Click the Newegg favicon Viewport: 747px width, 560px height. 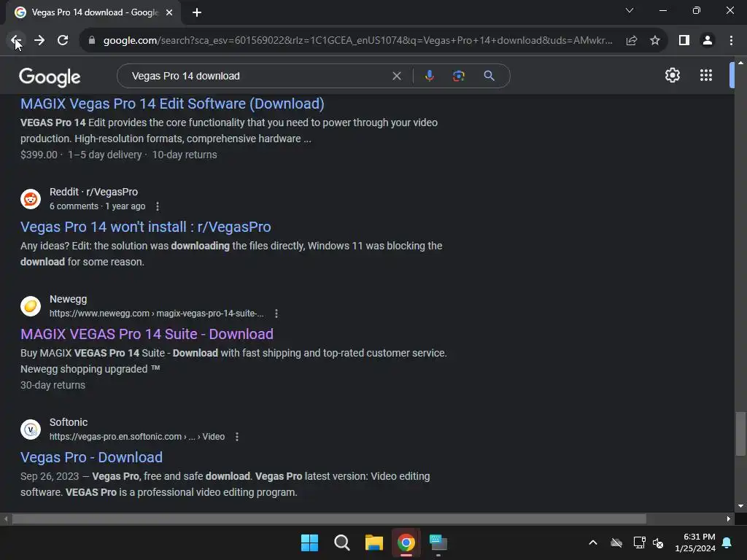click(31, 306)
